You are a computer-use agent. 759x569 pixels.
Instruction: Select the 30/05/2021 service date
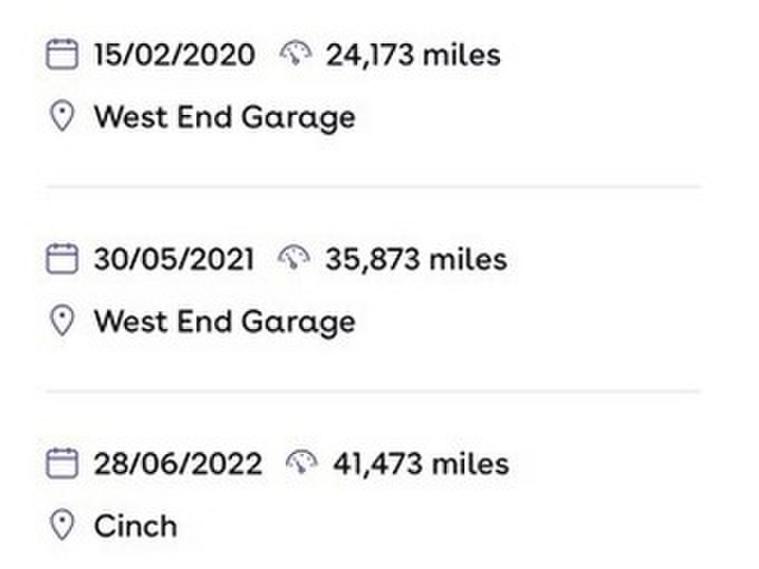[x=174, y=260]
